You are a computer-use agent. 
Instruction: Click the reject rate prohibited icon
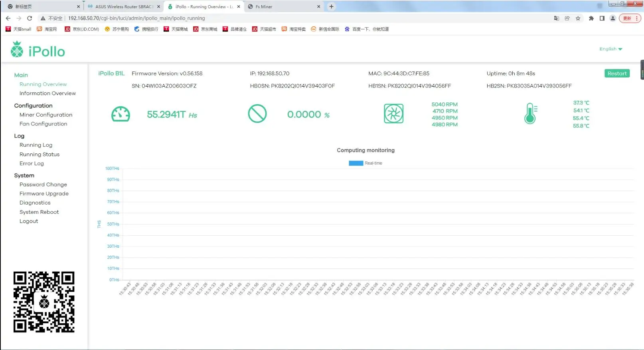257,114
